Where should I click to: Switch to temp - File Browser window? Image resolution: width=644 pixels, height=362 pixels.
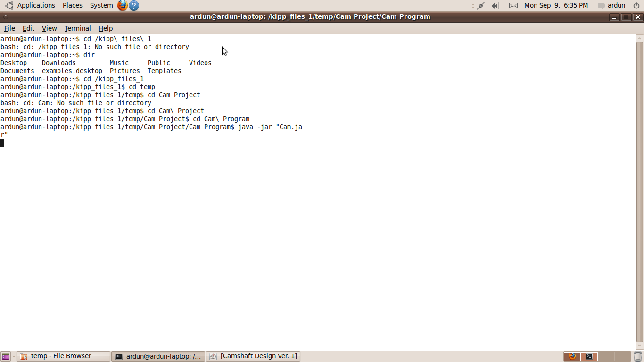64,356
